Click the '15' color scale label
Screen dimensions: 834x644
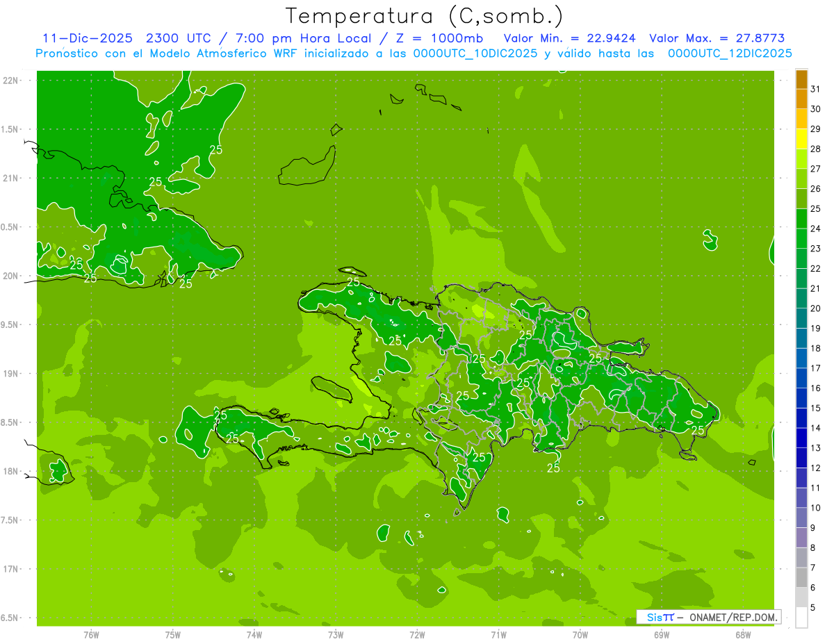[816, 408]
